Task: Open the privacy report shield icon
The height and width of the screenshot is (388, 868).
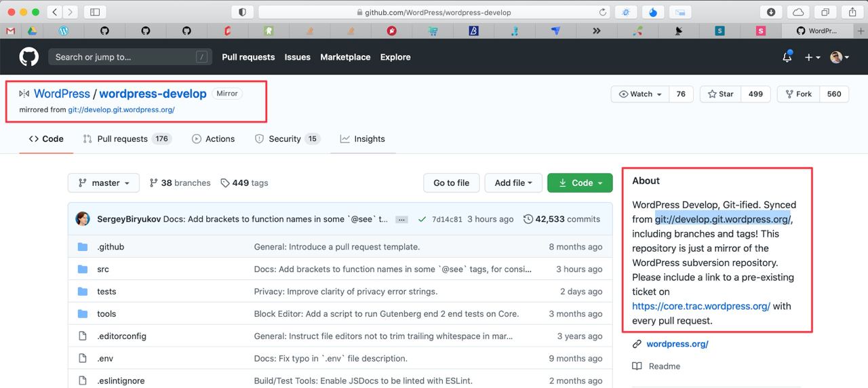Action: (242, 12)
